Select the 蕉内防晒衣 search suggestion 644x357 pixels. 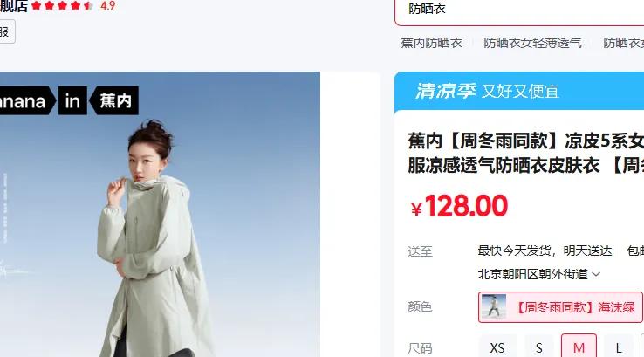432,43
